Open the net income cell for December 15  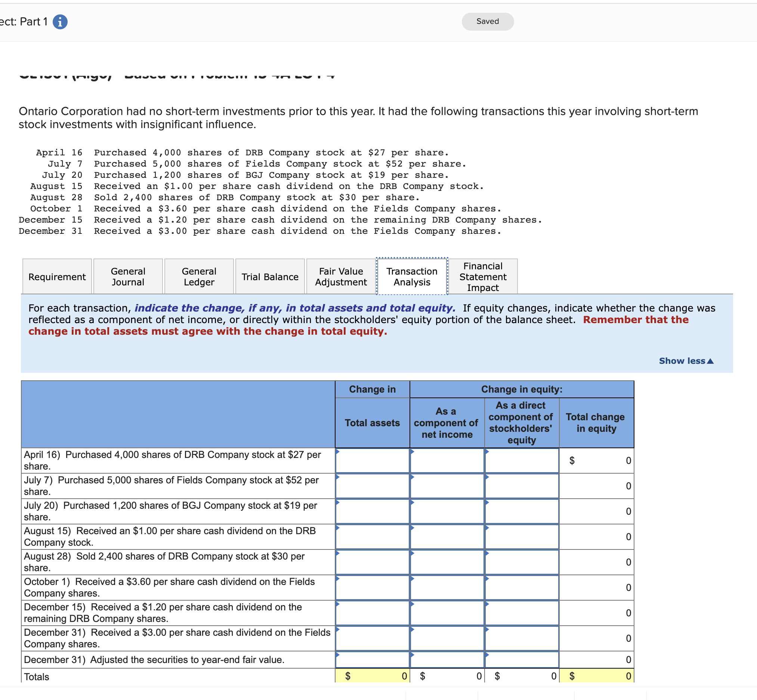point(447,613)
